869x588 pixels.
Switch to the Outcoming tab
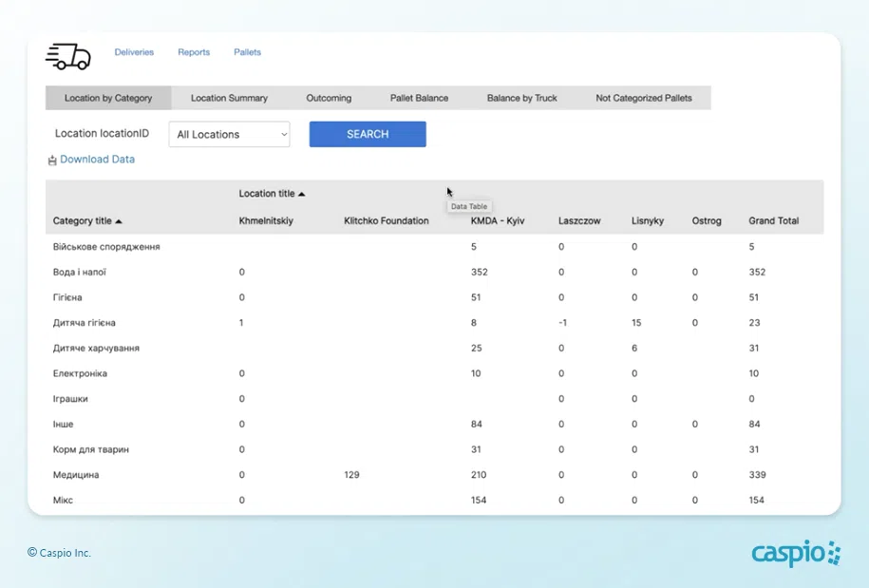coord(329,98)
